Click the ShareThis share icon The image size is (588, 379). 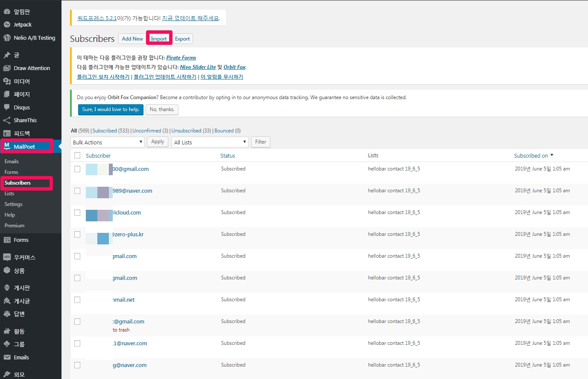(x=7, y=120)
